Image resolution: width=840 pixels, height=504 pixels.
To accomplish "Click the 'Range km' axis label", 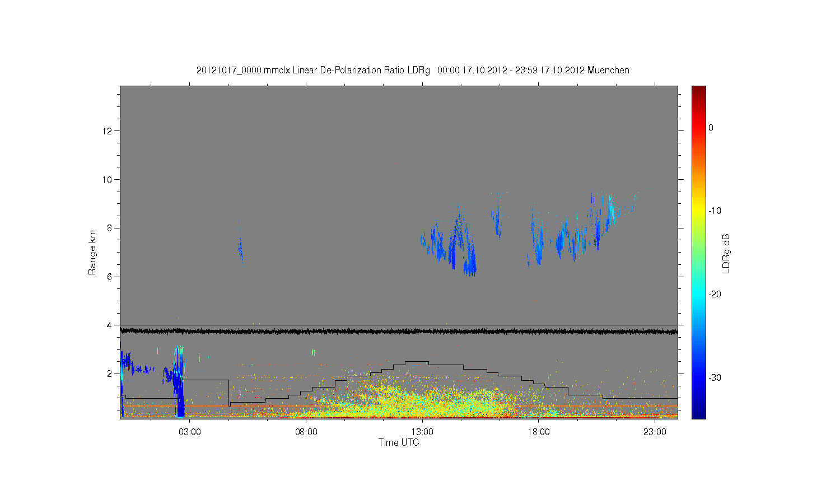I will (x=92, y=253).
